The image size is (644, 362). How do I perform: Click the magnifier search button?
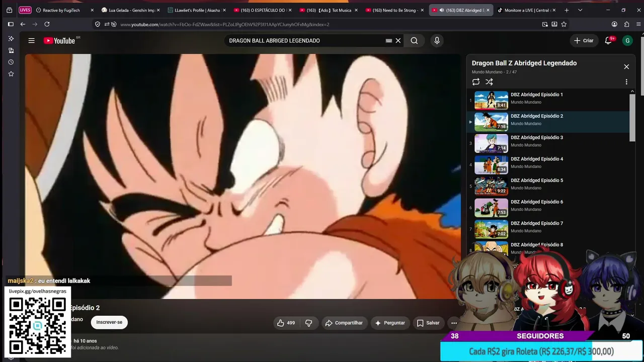point(414,41)
